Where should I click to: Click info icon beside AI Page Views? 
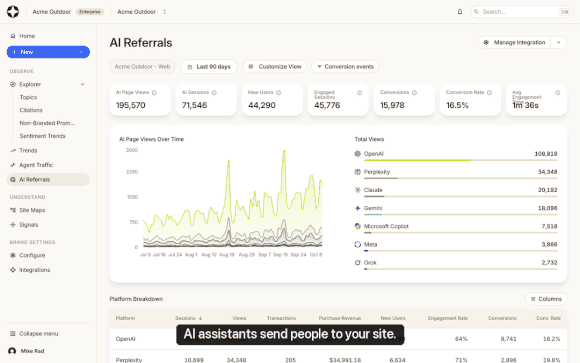[x=154, y=93]
